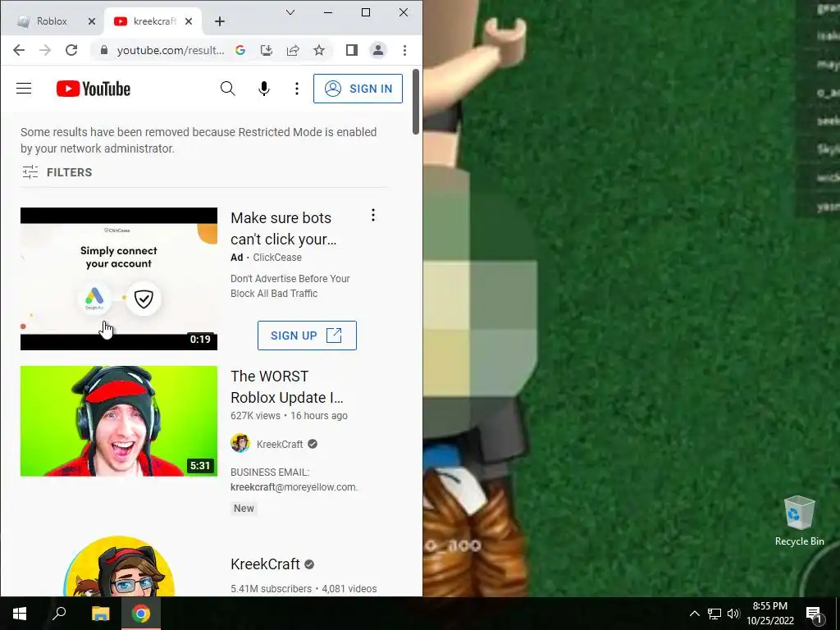
Task: Reload the YouTube page
Action: coord(71,50)
